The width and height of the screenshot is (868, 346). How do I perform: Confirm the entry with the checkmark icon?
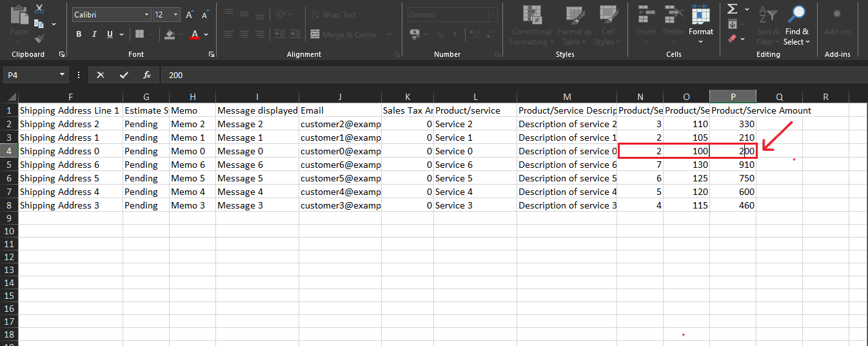pyautogui.click(x=124, y=75)
